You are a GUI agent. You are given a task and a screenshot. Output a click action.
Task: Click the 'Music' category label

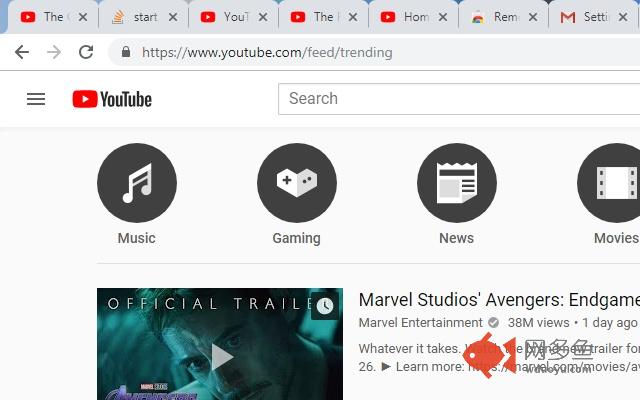click(x=137, y=238)
